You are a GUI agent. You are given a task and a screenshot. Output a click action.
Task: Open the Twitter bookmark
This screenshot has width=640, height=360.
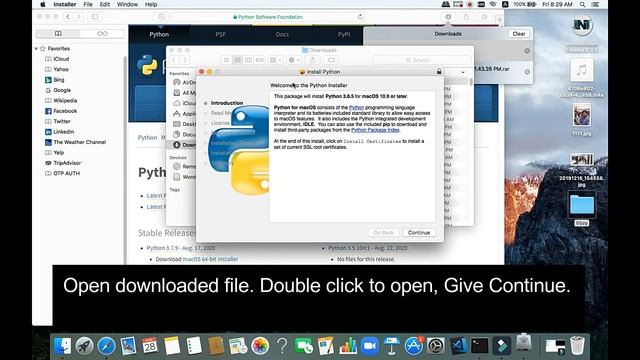click(x=62, y=121)
